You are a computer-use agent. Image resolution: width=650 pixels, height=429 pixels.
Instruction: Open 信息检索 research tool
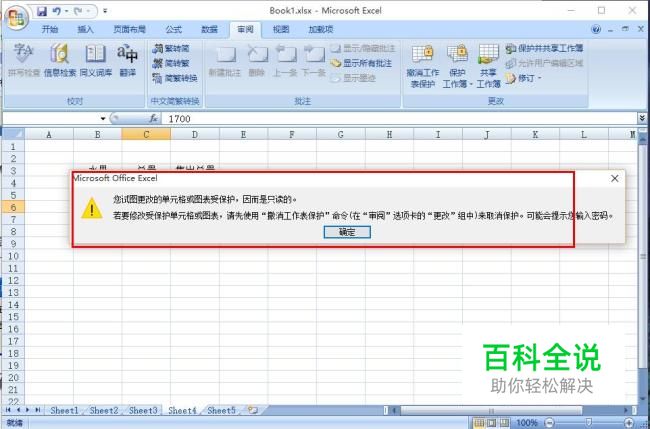click(60, 60)
